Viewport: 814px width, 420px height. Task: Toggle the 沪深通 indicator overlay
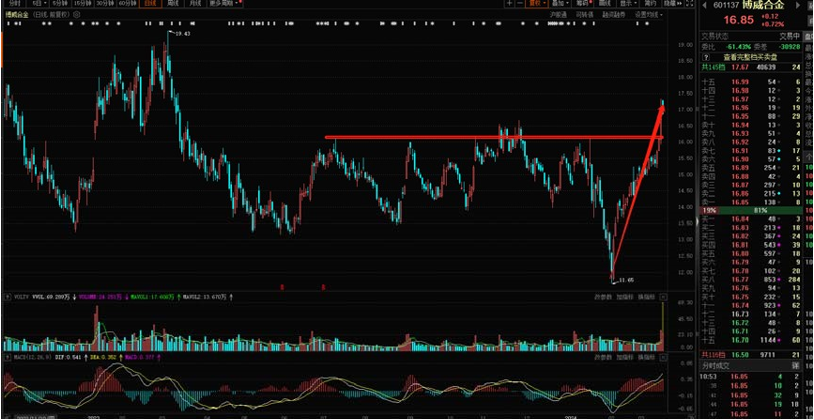tap(558, 16)
